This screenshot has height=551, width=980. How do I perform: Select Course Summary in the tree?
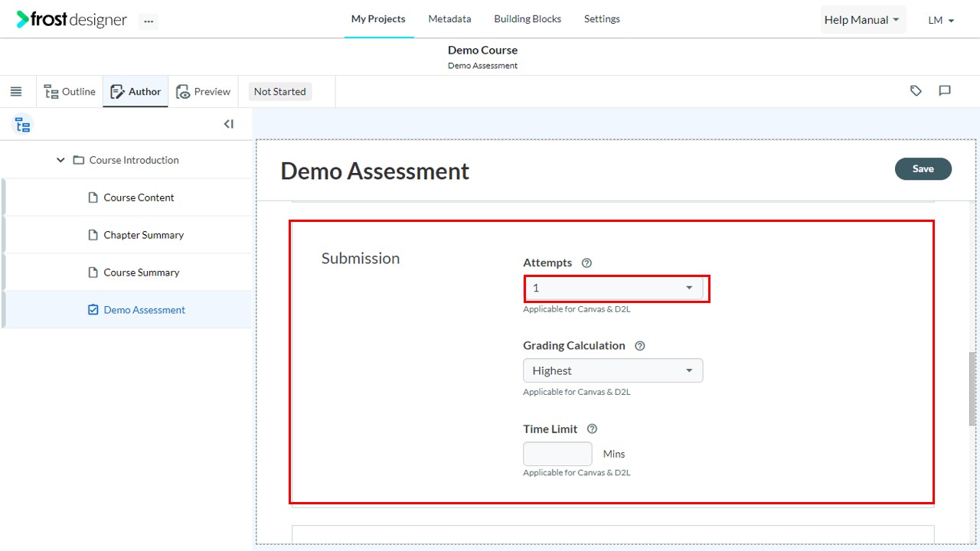142,272
